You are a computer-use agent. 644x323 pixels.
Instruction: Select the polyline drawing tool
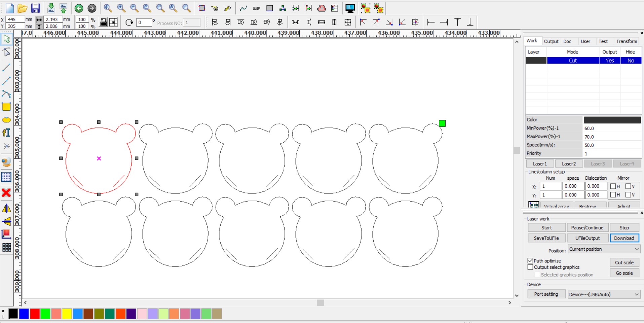6,80
